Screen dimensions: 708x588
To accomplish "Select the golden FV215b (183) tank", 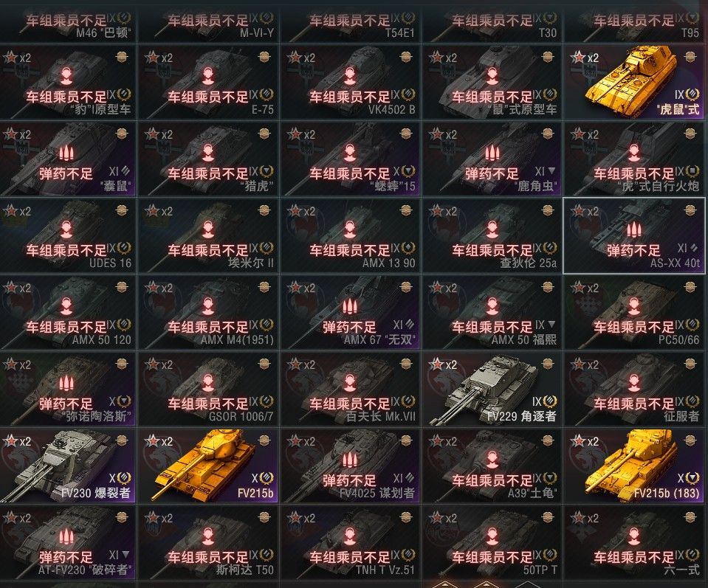I will pos(635,466).
